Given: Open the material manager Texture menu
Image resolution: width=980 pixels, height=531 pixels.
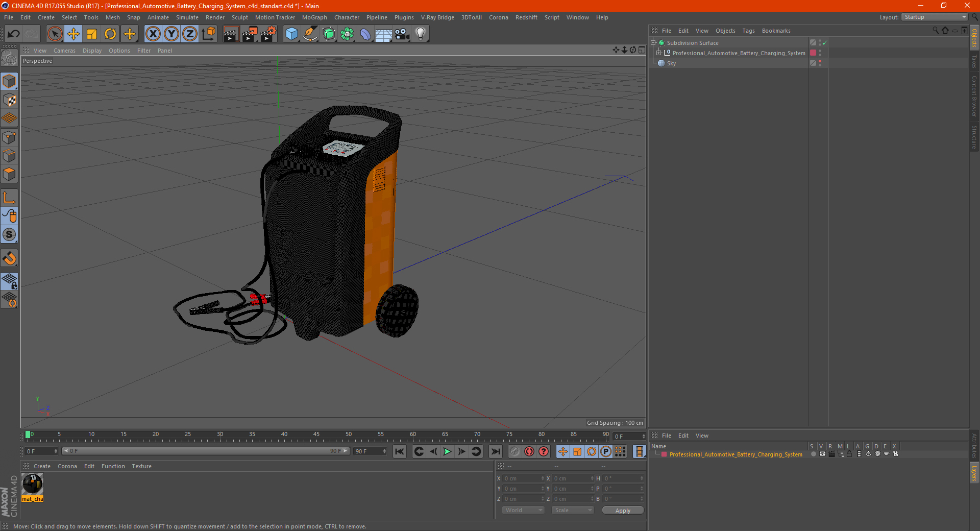Looking at the screenshot, I should click(141, 466).
